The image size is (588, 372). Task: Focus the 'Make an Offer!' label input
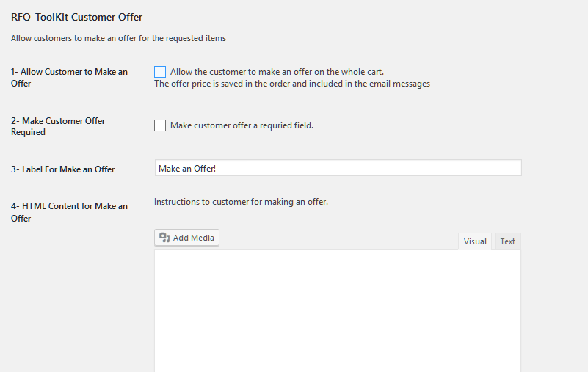(338, 168)
